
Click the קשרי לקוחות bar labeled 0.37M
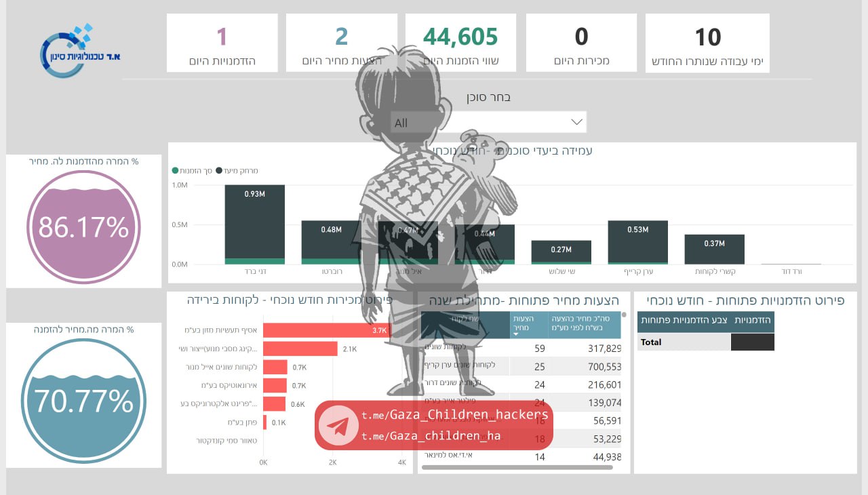(x=714, y=249)
